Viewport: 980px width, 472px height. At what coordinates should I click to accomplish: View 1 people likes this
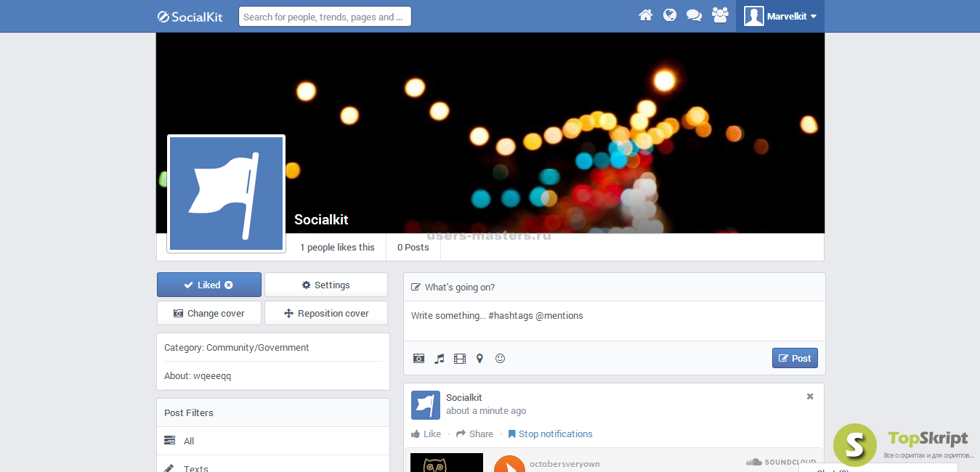pyautogui.click(x=337, y=247)
